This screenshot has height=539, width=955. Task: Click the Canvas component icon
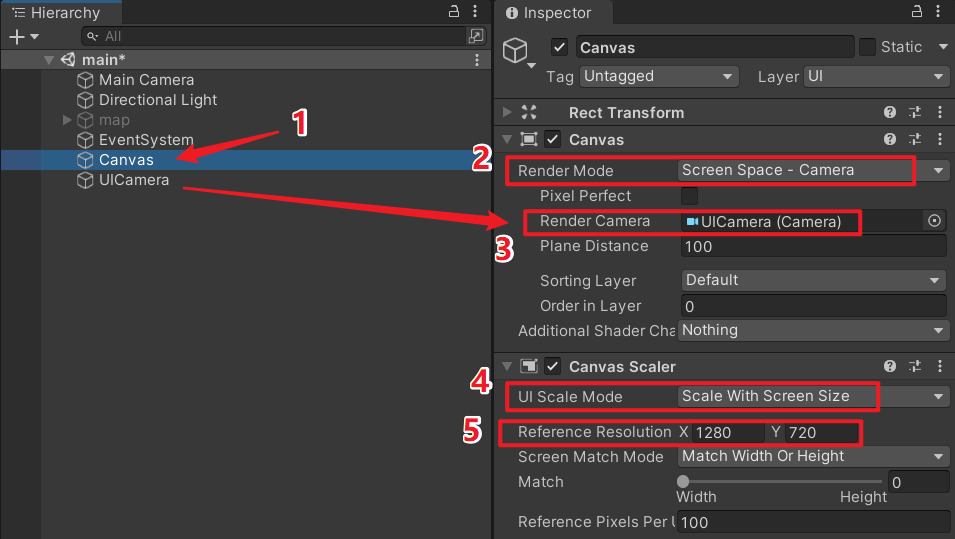coord(529,139)
